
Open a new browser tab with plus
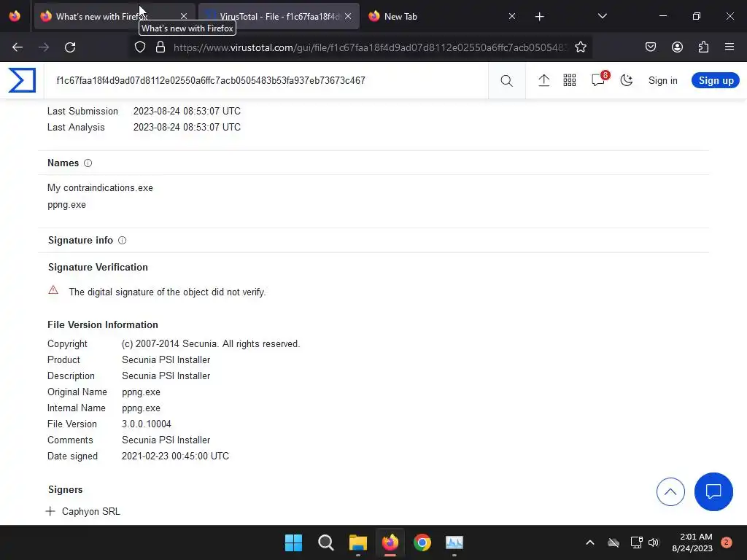click(x=539, y=17)
